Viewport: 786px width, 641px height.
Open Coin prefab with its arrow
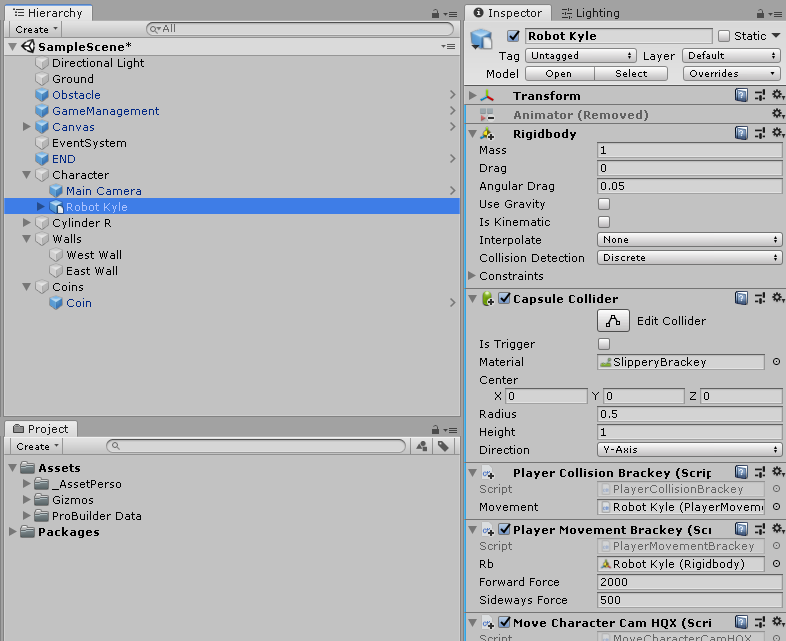(452, 303)
